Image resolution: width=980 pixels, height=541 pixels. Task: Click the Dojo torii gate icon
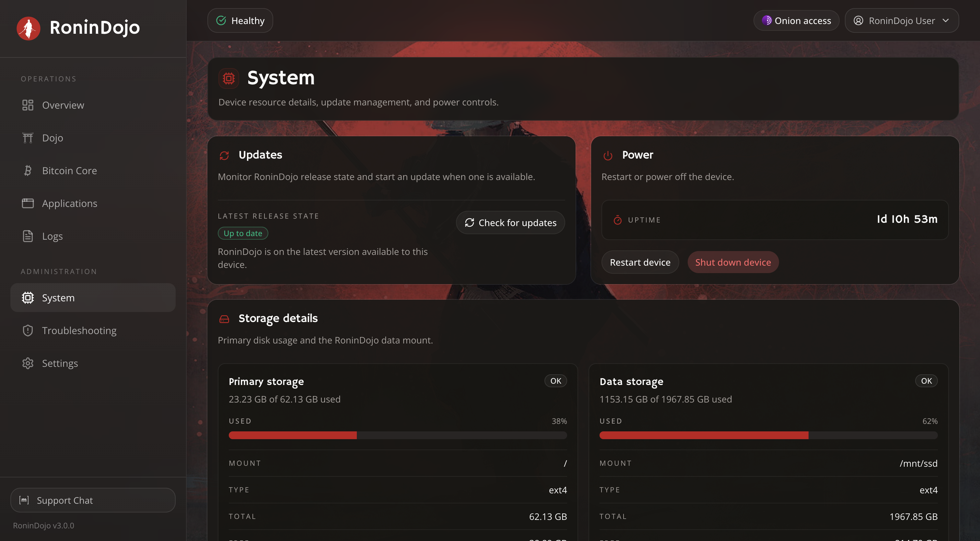tap(28, 138)
